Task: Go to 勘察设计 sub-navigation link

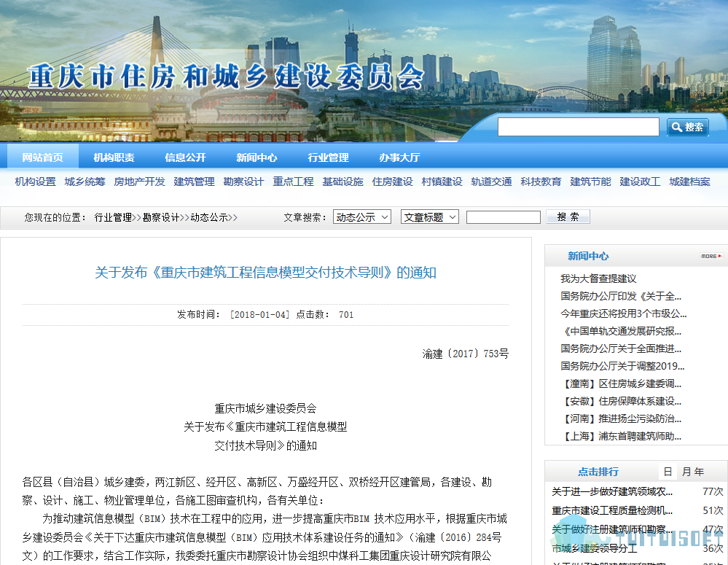Action: point(243,182)
